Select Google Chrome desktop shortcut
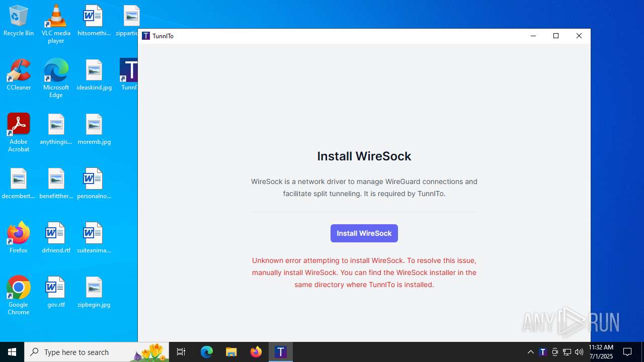This screenshot has width=644, height=362. (x=19, y=296)
